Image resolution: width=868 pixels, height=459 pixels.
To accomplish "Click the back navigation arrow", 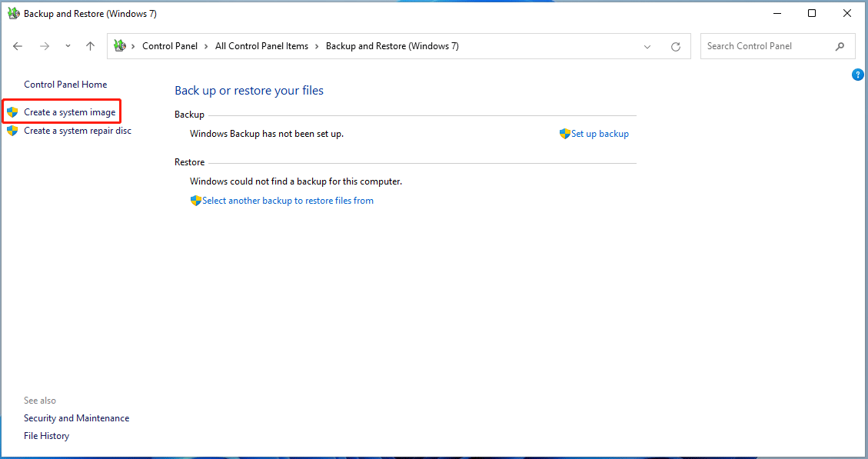I will tap(17, 46).
